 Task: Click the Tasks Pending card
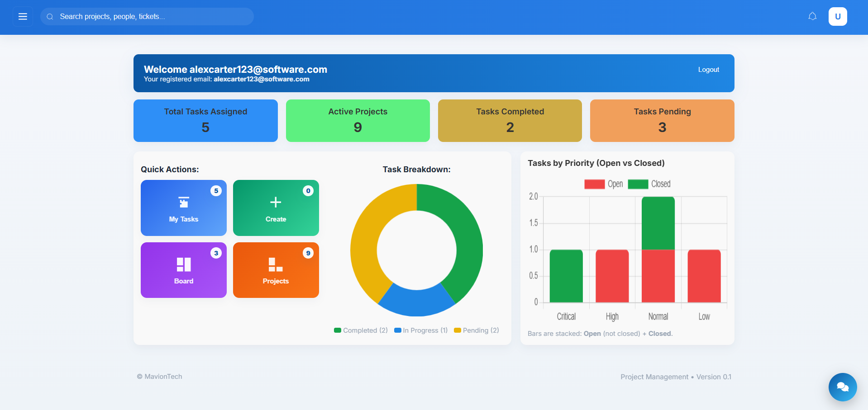tap(662, 120)
